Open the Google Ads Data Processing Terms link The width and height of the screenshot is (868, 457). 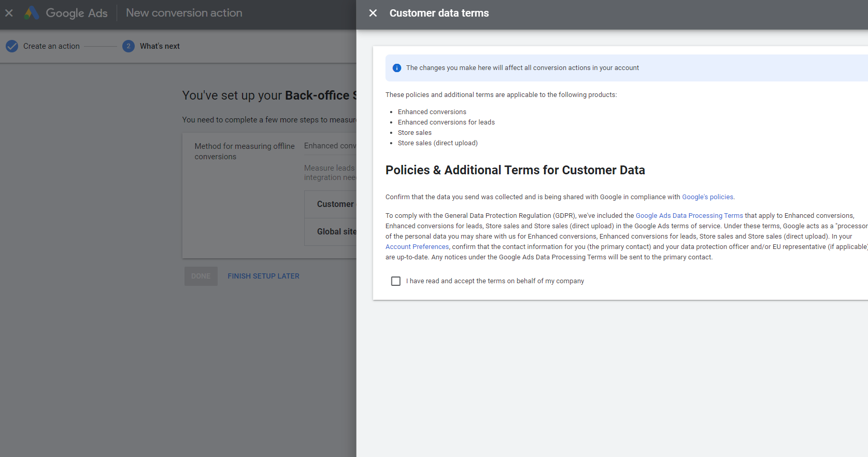pyautogui.click(x=689, y=216)
